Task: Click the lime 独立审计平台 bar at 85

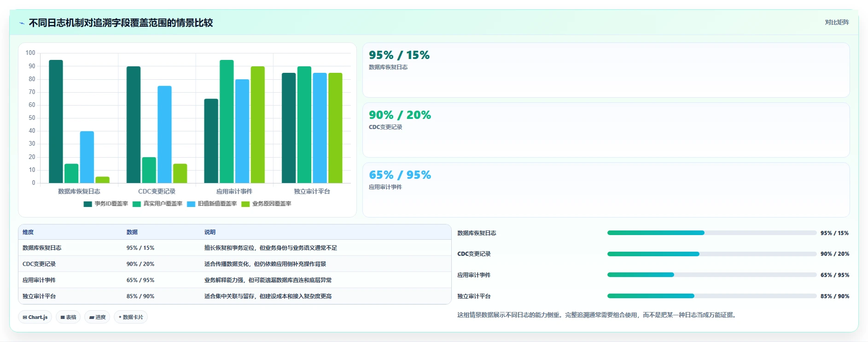Action: point(335,128)
